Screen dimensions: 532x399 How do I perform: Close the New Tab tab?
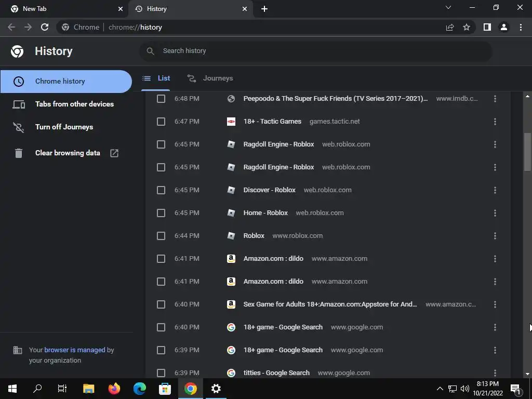pos(121,9)
